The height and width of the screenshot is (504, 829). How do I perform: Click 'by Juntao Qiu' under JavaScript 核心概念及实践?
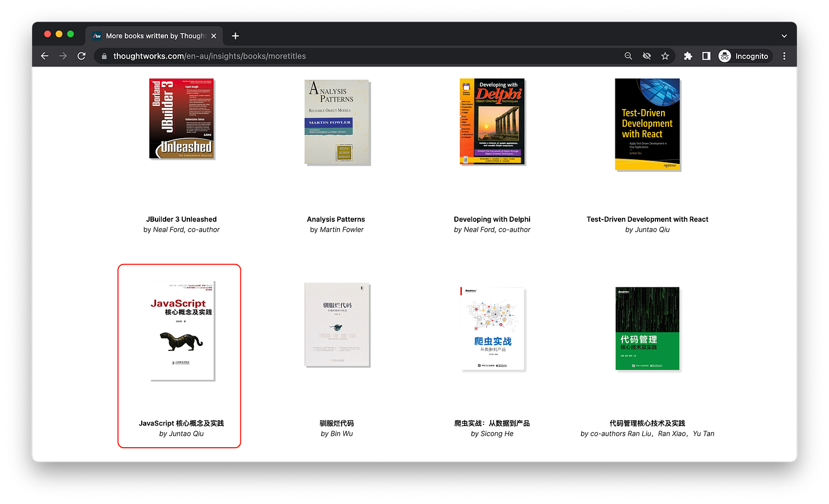tap(181, 434)
